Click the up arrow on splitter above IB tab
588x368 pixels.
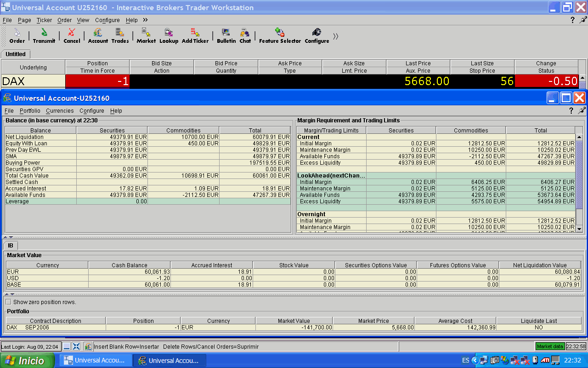(6, 237)
